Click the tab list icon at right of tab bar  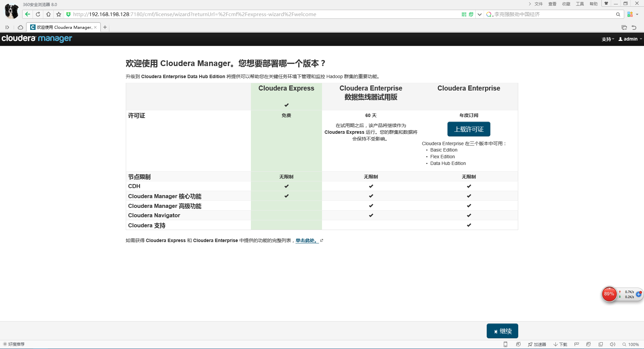click(x=624, y=27)
